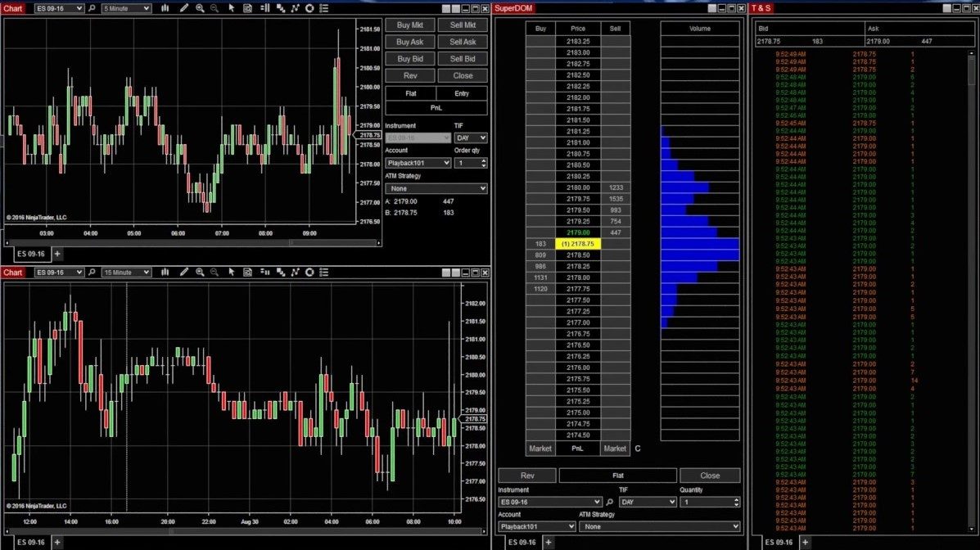The image size is (980, 550).
Task: Click overlapping-squares icon in 5 Minute chart toolbar
Action: coord(281,9)
